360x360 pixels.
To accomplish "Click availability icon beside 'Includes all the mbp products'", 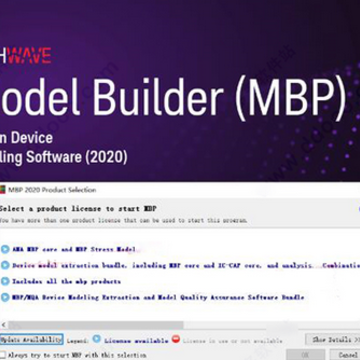I will pyautogui.click(x=5, y=281).
